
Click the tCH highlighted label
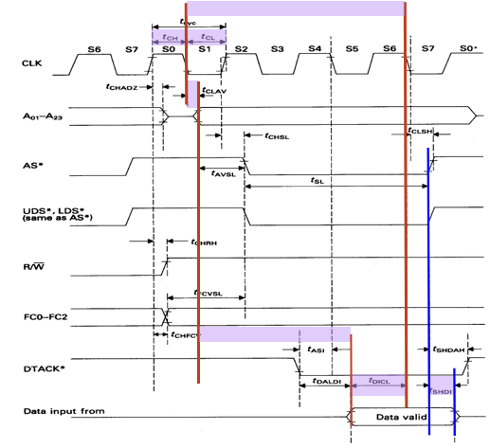pyautogui.click(x=170, y=37)
